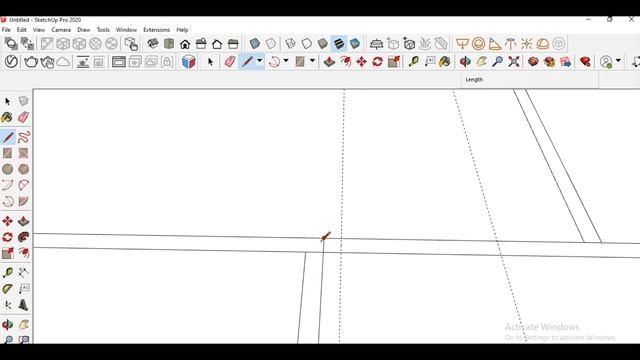Enable Wireframe style
This screenshot has height=360, width=640.
[290, 44]
